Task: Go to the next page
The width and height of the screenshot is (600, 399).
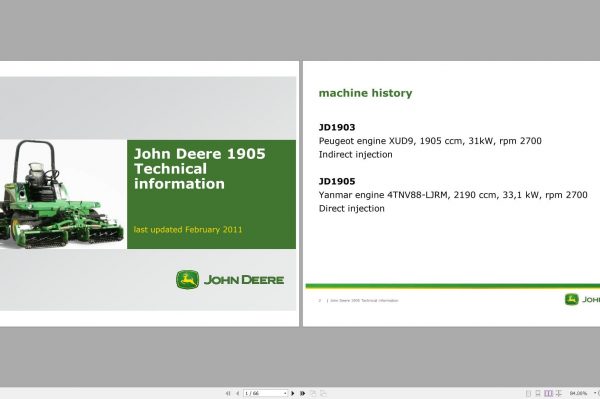Action: click(293, 393)
